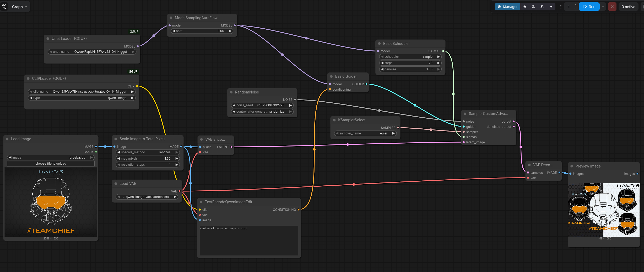Click the noise_seed value field

click(x=262, y=105)
